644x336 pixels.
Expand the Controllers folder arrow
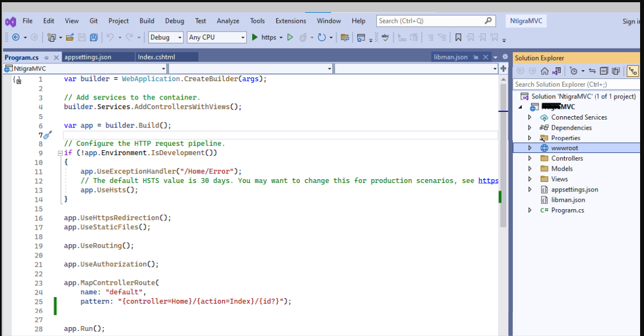point(530,159)
